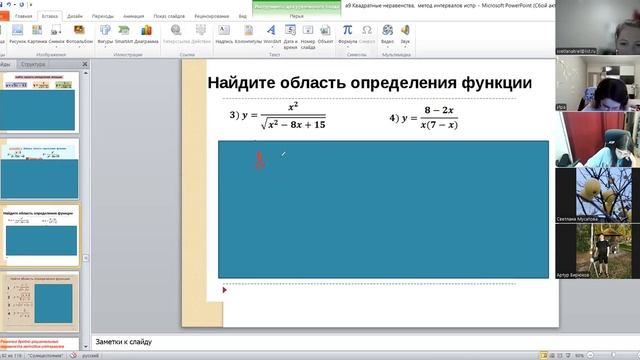Select the top participant video tile

(598, 27)
